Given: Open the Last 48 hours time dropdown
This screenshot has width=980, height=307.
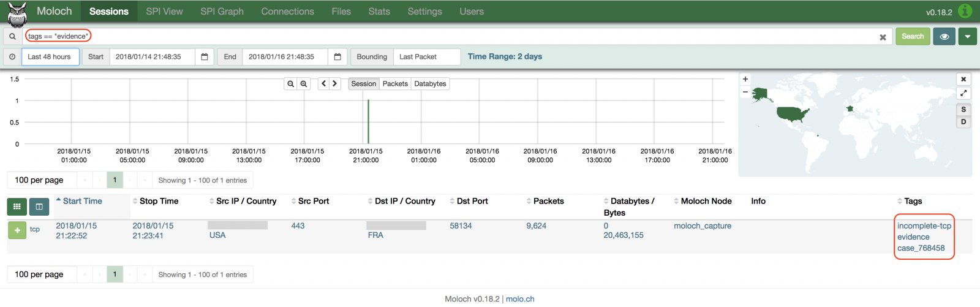Looking at the screenshot, I should pyautogui.click(x=50, y=56).
